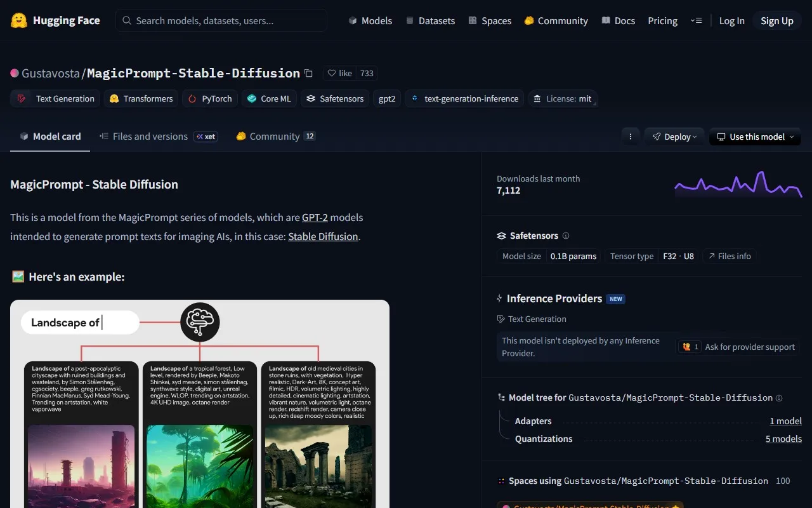Expand the navigation overflow menu icon

click(696, 20)
